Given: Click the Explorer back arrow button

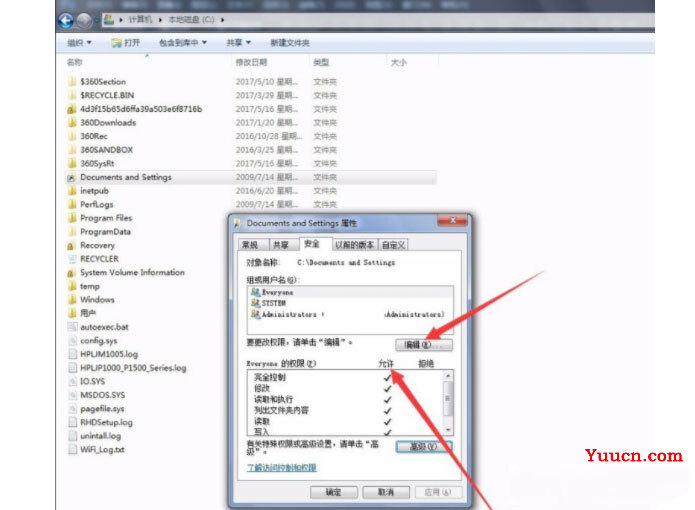Looking at the screenshot, I should (66, 20).
